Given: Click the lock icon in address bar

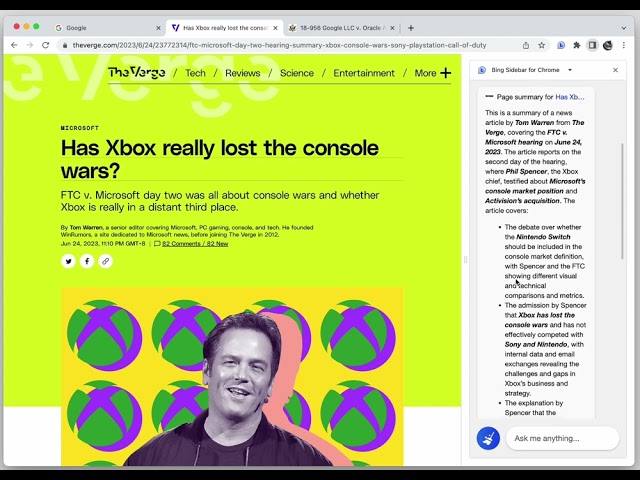Looking at the screenshot, I should pos(64,46).
